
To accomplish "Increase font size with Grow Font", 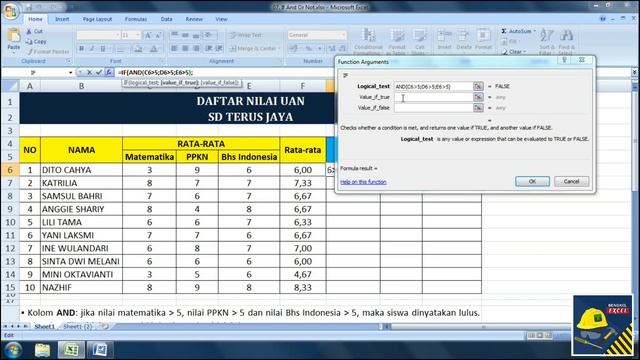I will (148, 36).
